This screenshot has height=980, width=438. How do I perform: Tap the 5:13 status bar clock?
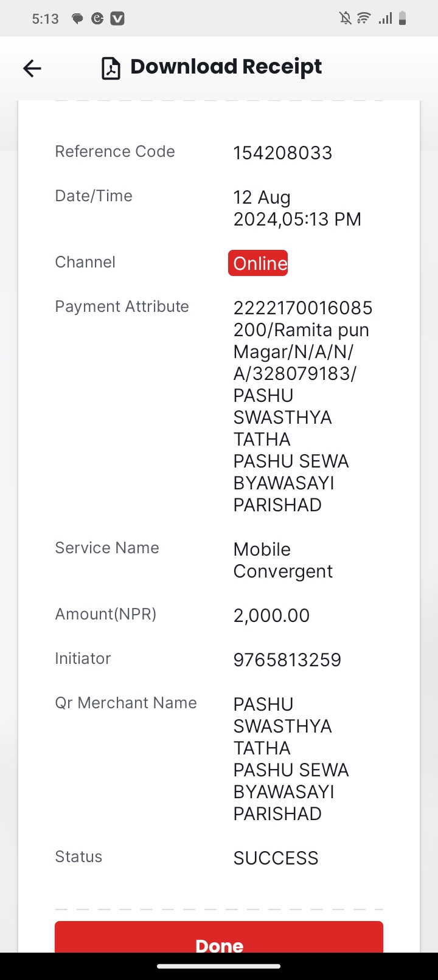tap(45, 19)
